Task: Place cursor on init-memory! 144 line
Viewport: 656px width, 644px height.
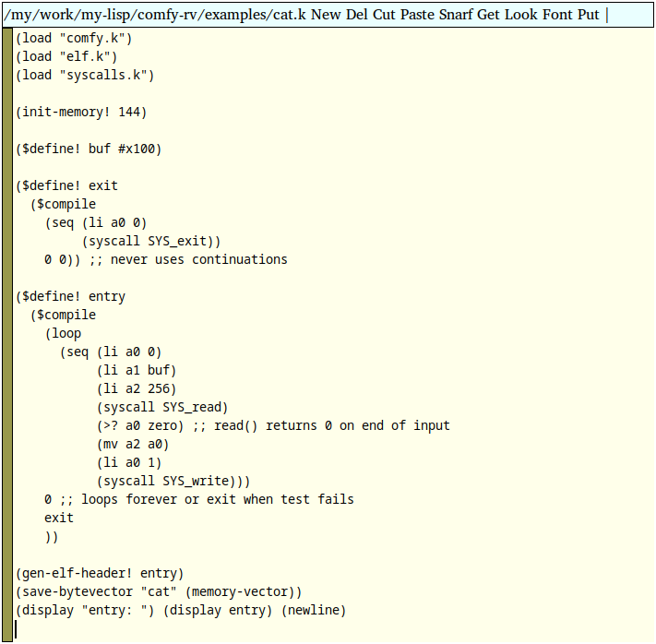Action: point(81,113)
